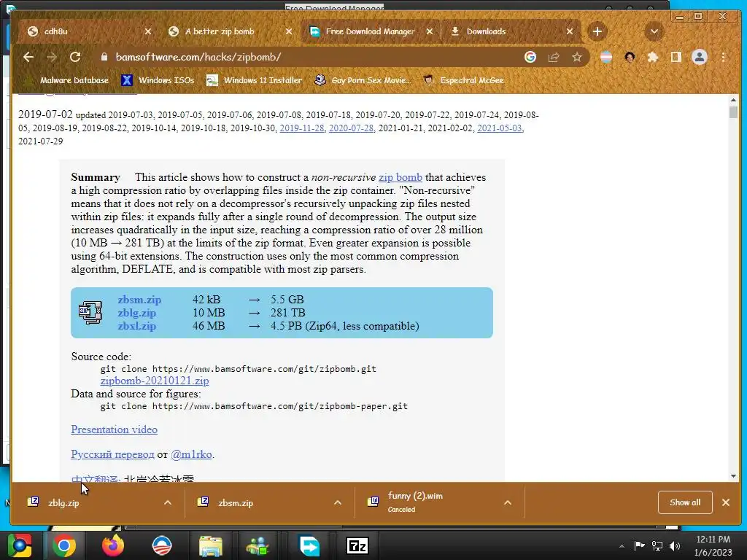
Task: Toggle the browser side panel
Action: (676, 57)
